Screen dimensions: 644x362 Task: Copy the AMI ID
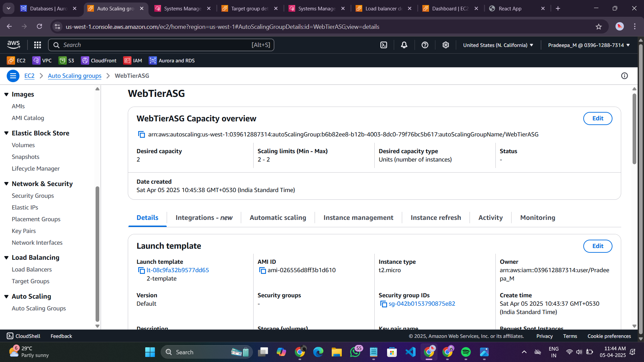pyautogui.click(x=262, y=270)
